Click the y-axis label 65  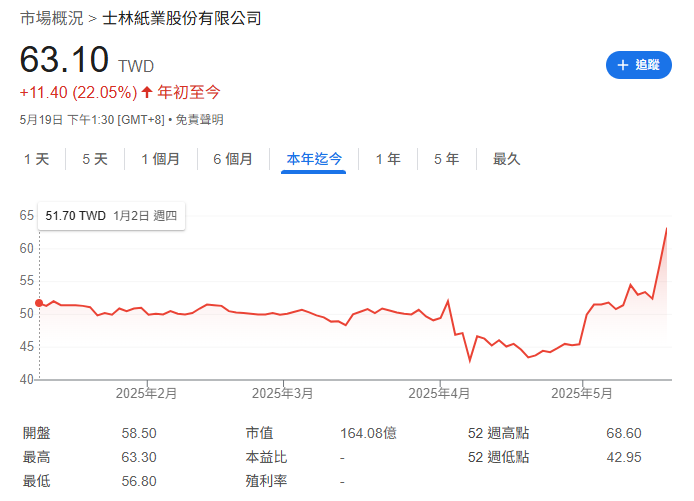coord(27,216)
